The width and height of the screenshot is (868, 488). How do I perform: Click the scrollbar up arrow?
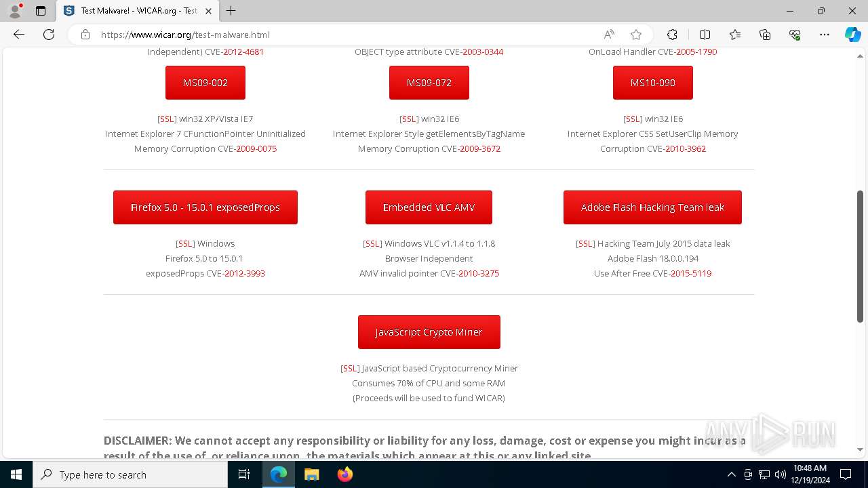(x=861, y=56)
